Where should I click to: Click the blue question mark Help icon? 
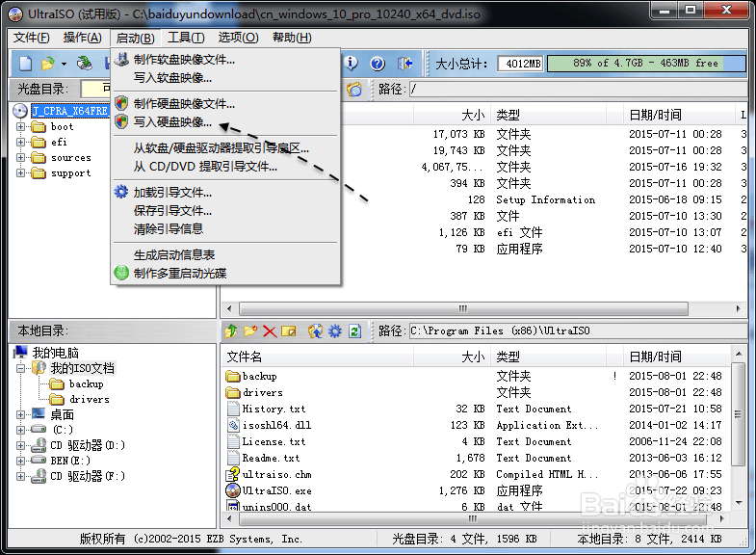(378, 64)
